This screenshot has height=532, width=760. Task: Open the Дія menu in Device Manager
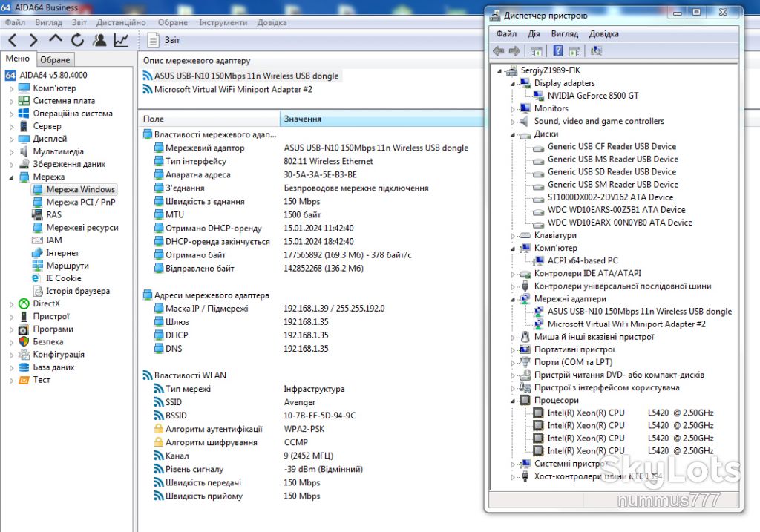coord(534,33)
